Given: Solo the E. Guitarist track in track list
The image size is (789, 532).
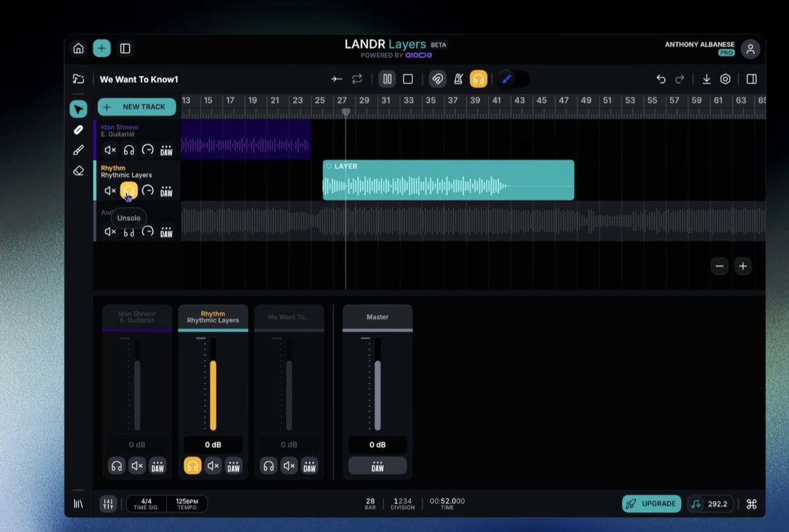Looking at the screenshot, I should (129, 150).
